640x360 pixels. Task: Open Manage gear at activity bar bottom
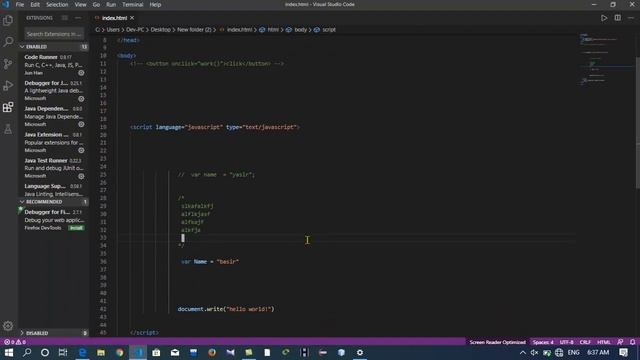[8, 326]
